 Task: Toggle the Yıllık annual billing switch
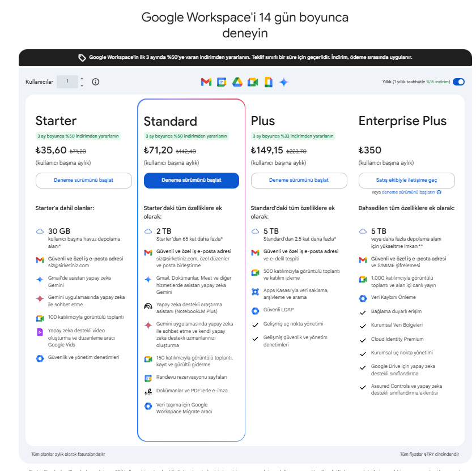pos(458,82)
